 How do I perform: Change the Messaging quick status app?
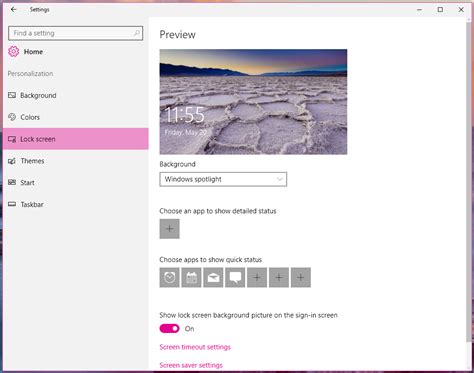(x=235, y=277)
